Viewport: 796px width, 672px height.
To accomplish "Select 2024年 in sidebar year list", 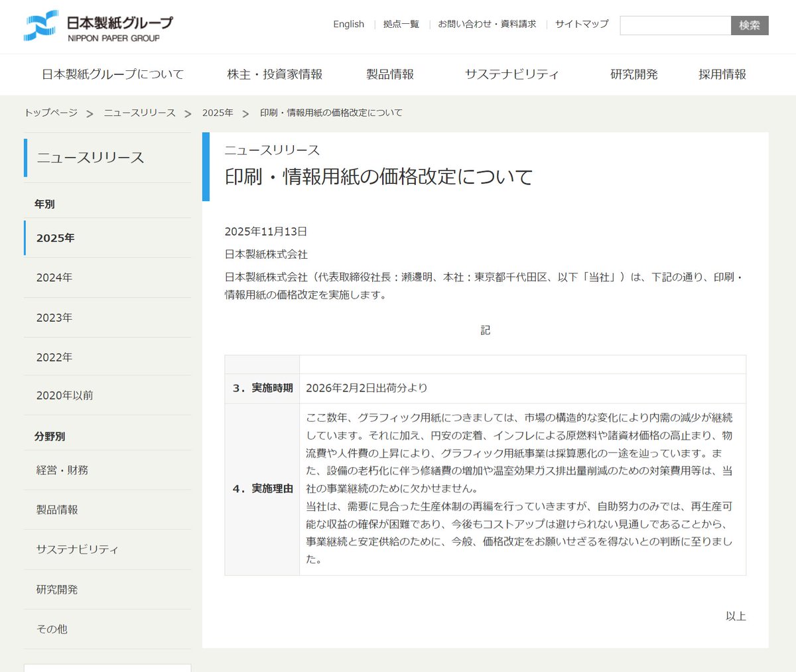I will click(x=107, y=278).
